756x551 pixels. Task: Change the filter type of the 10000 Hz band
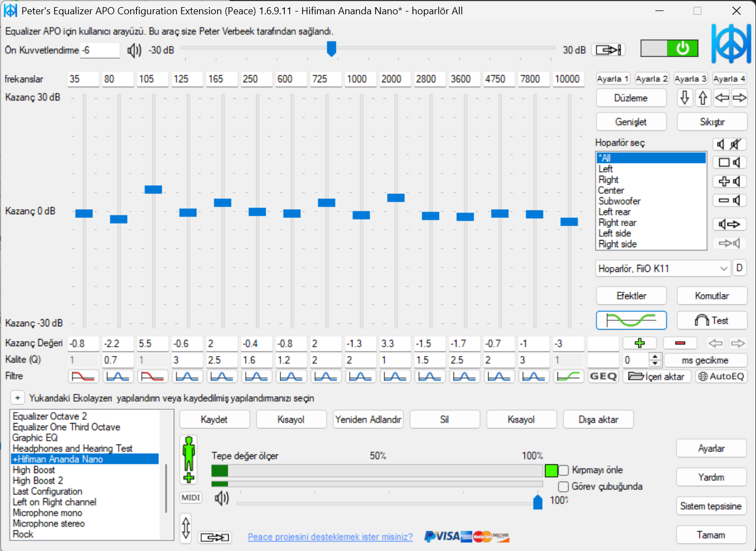tap(569, 376)
